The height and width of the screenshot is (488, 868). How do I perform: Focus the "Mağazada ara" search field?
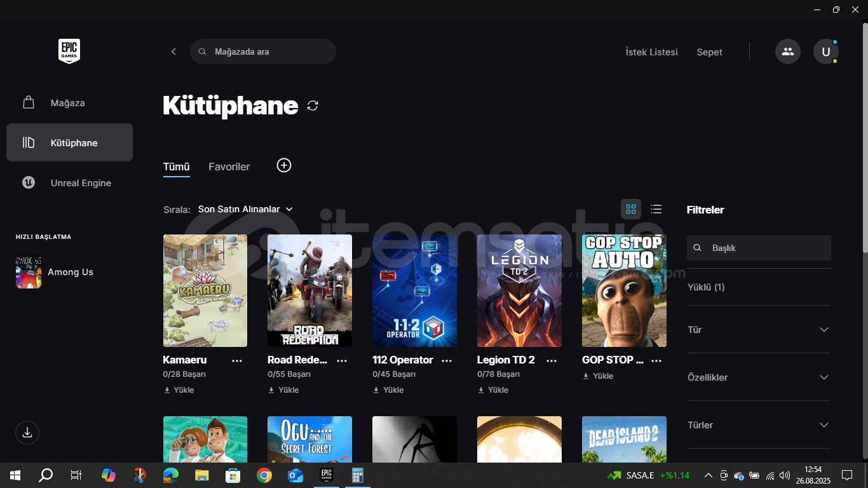point(263,51)
